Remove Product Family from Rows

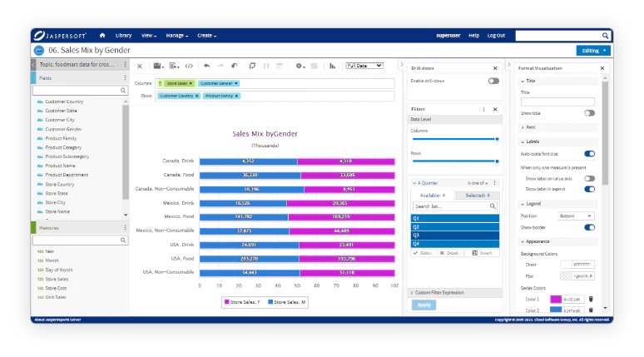coord(236,96)
